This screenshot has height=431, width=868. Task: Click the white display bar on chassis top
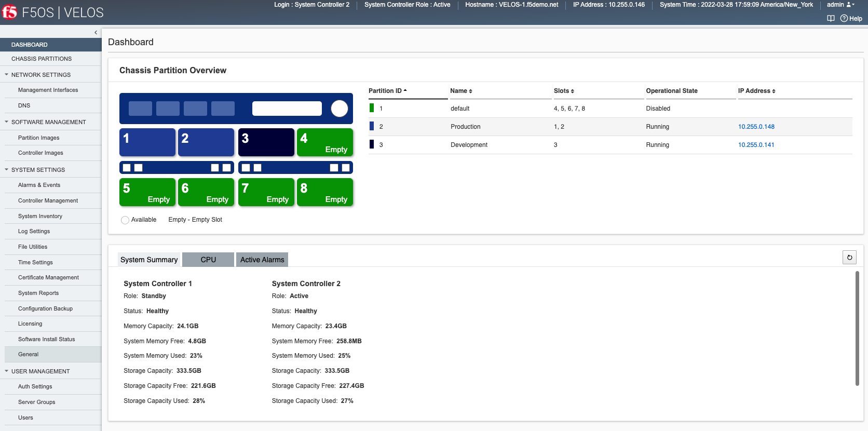pos(287,109)
